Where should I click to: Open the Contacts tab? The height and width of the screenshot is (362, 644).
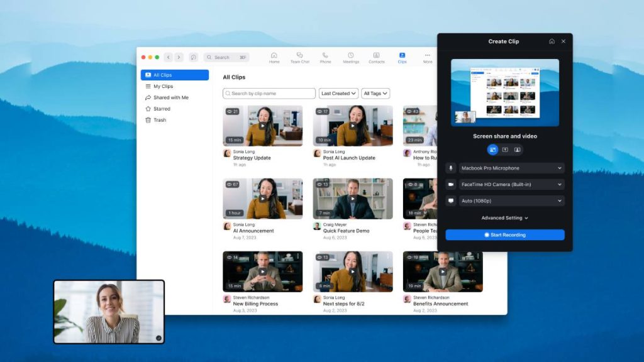377,58
